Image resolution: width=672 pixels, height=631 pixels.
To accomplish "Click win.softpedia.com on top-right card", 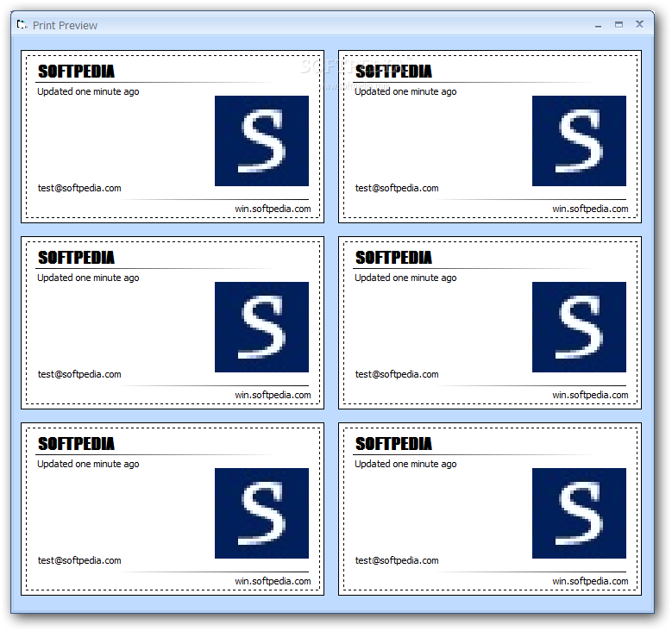I will 590,209.
